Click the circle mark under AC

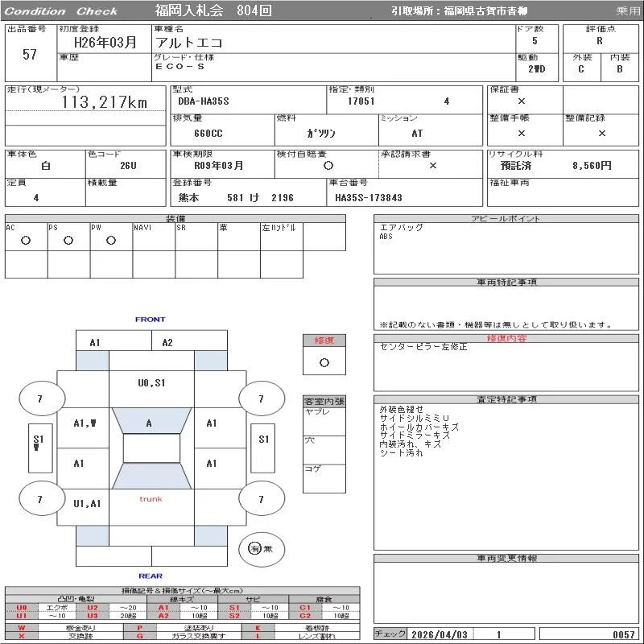[x=26, y=241]
